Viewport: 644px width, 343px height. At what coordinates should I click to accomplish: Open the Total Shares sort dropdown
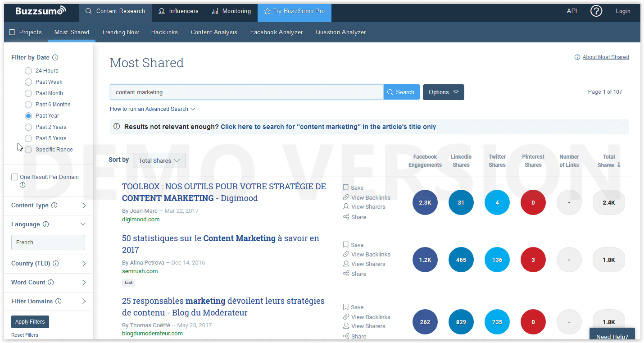click(x=159, y=160)
